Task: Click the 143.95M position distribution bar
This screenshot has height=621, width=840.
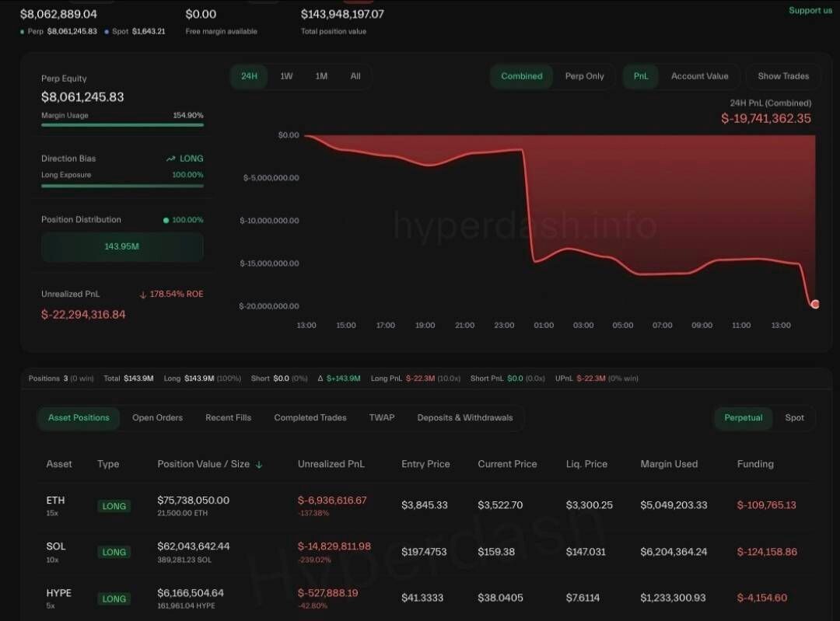Action: [x=122, y=247]
